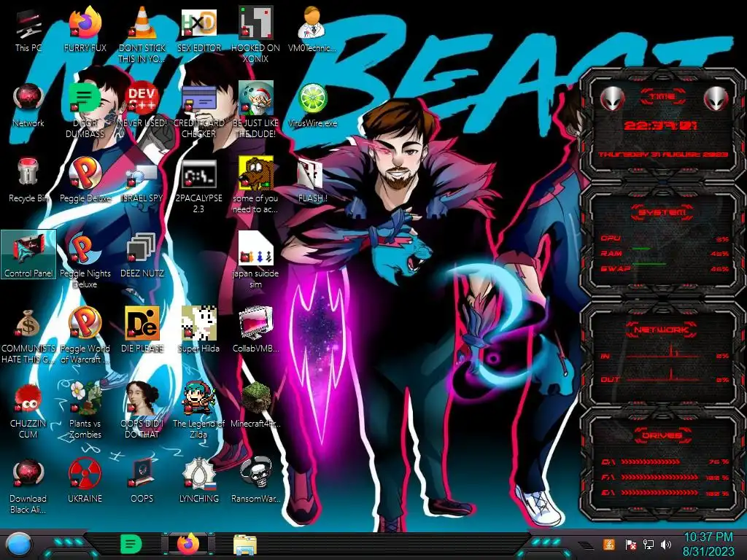747x560 pixels.
Task: Open the volume speaker tray icon
Action: pyautogui.click(x=666, y=544)
